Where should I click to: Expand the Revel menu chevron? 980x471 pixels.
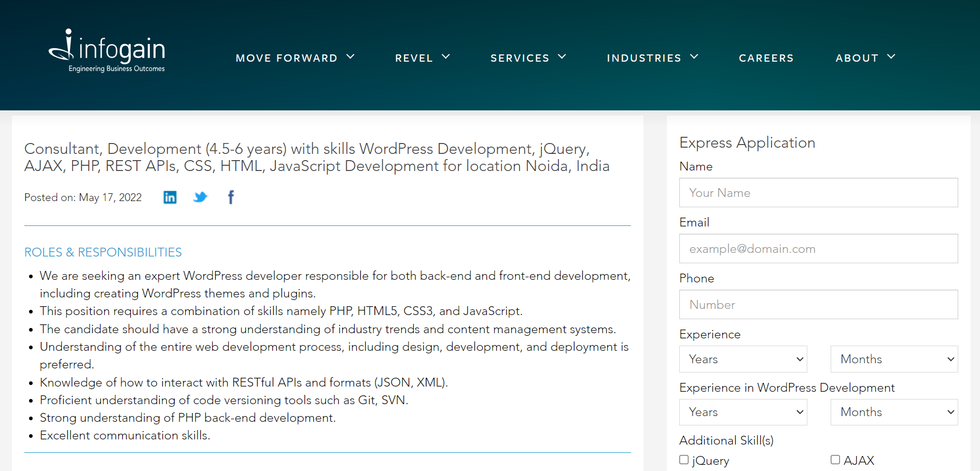446,57
